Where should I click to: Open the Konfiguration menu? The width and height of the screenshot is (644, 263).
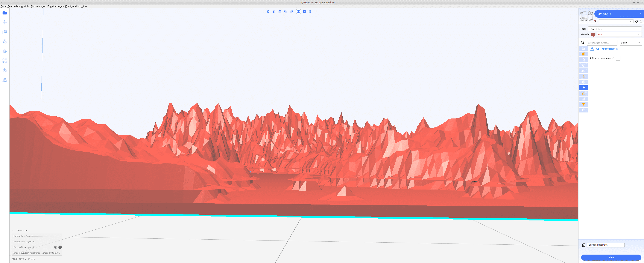coord(73,6)
